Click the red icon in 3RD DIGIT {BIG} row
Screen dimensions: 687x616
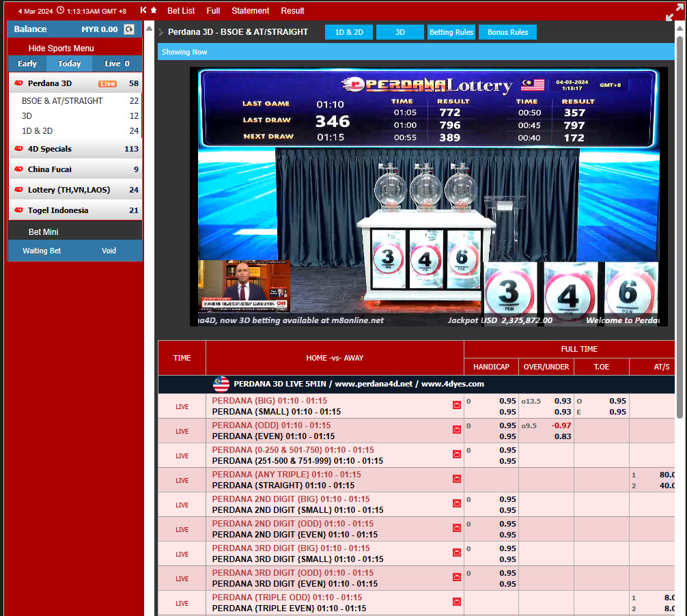coord(457,552)
